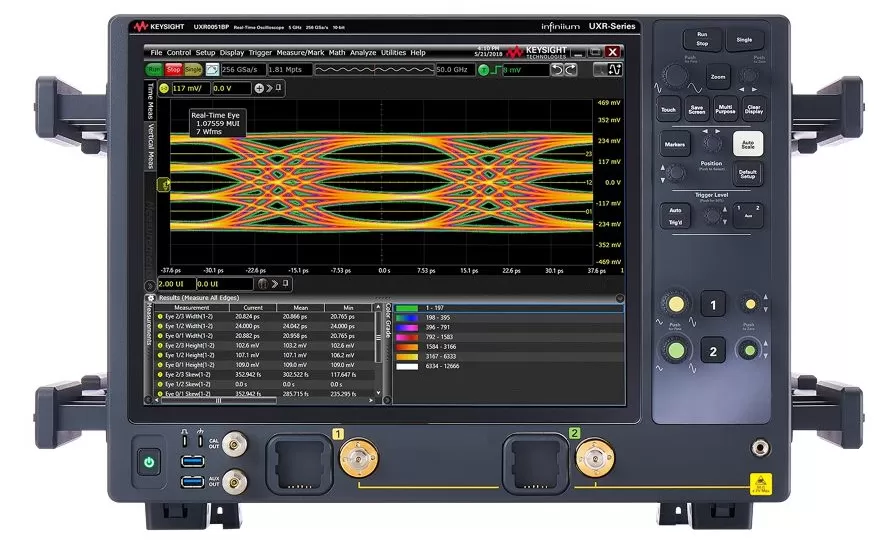Click the zoom magnifier icon in the toolbar
Screen dimensions: 895x544
[x=600, y=70]
